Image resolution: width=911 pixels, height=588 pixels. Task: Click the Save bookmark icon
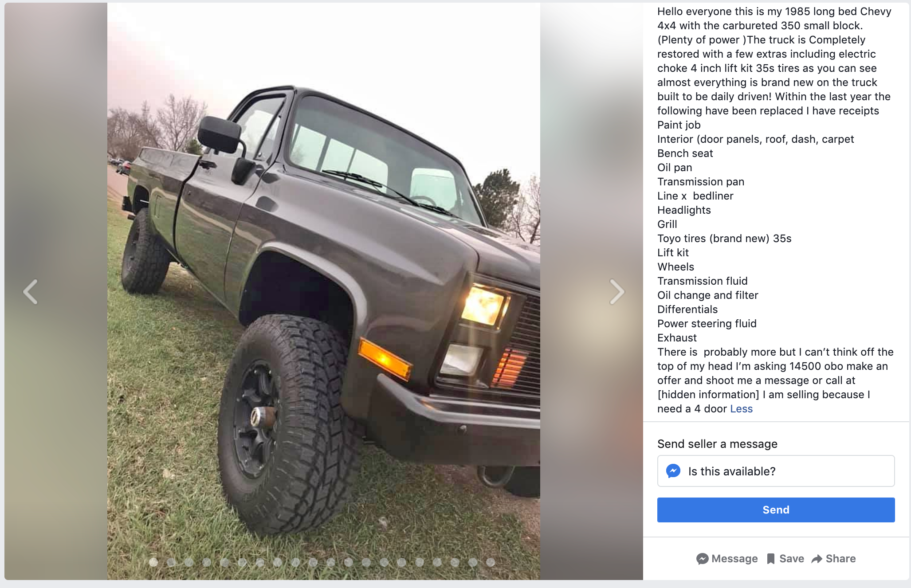coord(771,559)
